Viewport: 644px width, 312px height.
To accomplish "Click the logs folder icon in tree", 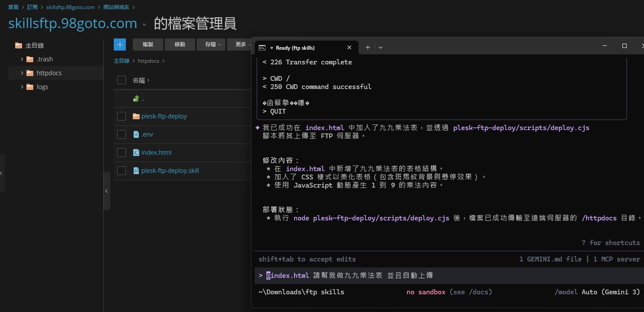I will click(30, 87).
